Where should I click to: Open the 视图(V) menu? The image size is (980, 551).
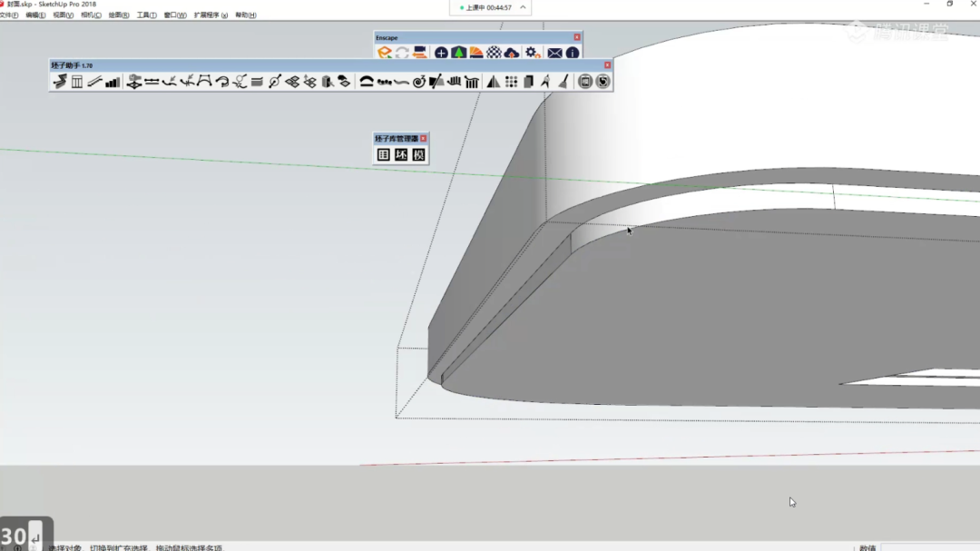pos(64,15)
